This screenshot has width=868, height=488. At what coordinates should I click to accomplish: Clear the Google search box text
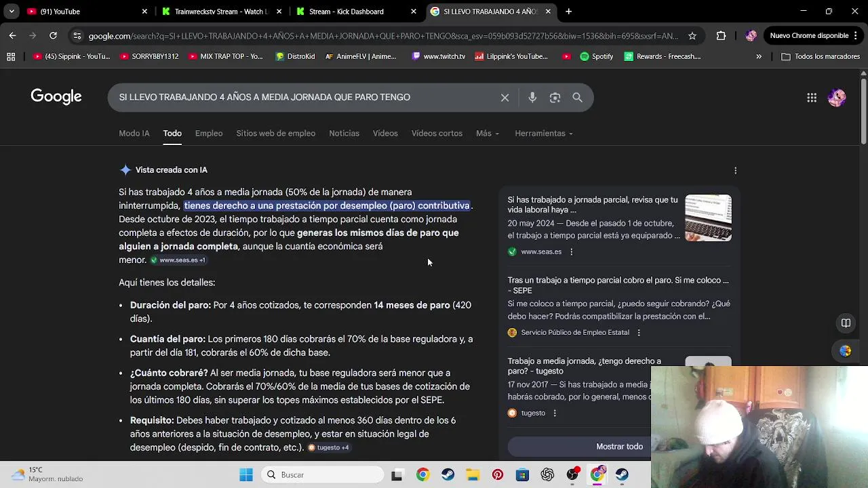(x=505, y=98)
